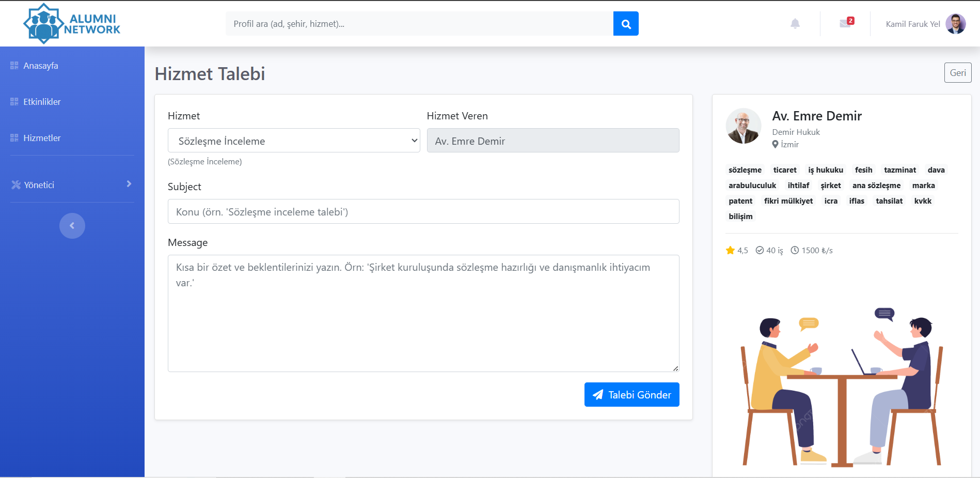Open the Hizmet service dropdown
Viewport: 980px width, 478px height.
(294, 141)
